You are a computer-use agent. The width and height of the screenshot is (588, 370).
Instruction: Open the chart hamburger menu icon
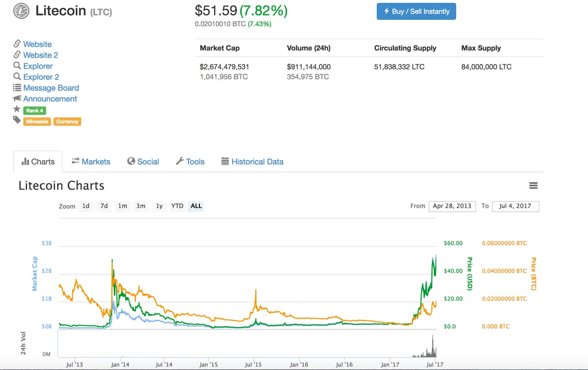pos(533,185)
